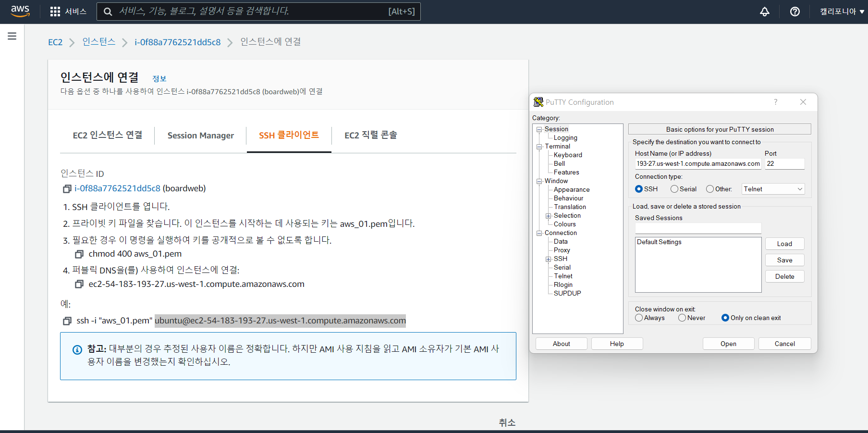868x433 pixels.
Task: Click the Host Name input field
Action: [698, 164]
